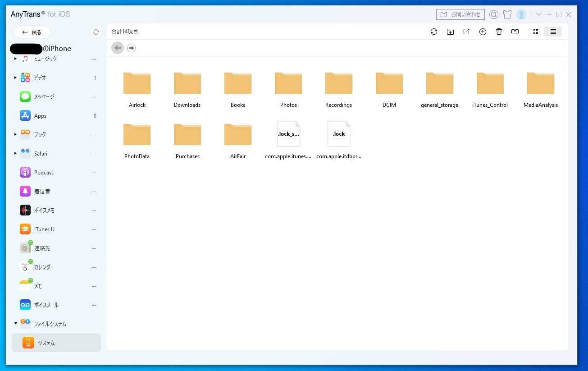Click the ビデオ sidebar item icon
Image resolution: width=588 pixels, height=371 pixels.
click(x=25, y=78)
